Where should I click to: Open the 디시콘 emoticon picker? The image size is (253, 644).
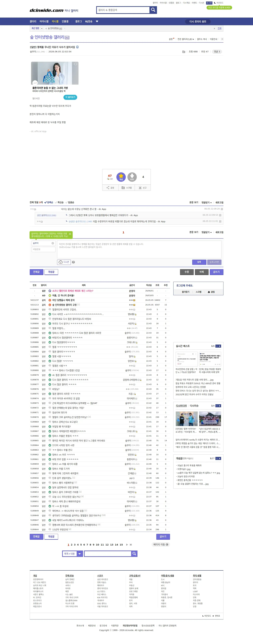(x=64, y=262)
